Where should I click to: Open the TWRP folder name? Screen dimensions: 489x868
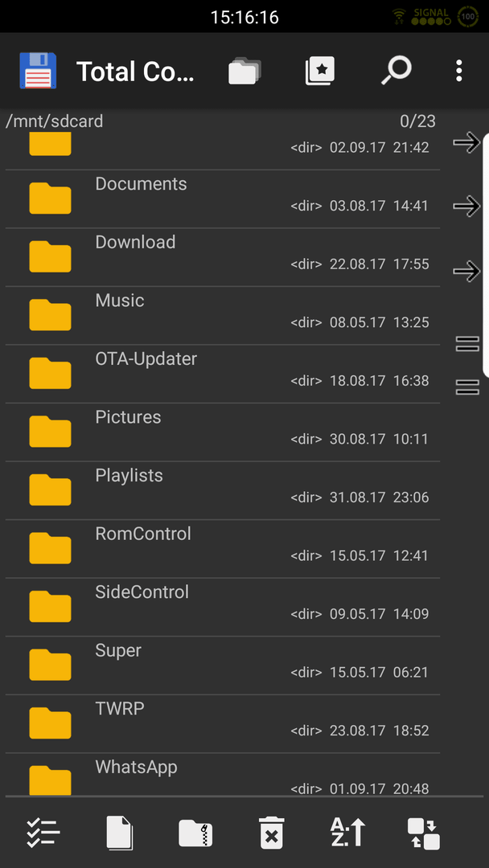pos(120,709)
